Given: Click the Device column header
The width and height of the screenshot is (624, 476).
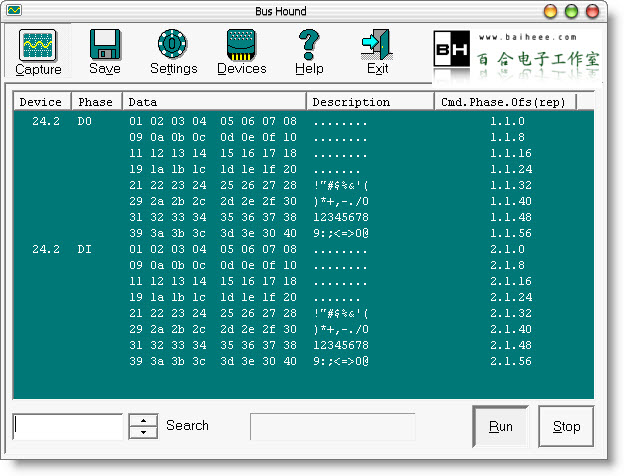Looking at the screenshot, I should pos(42,102).
